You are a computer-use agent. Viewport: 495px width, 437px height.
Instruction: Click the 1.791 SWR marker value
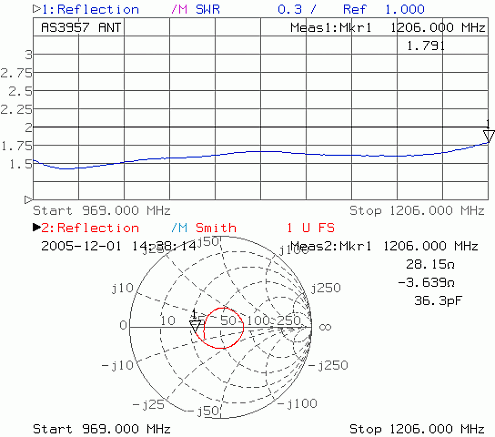point(426,46)
